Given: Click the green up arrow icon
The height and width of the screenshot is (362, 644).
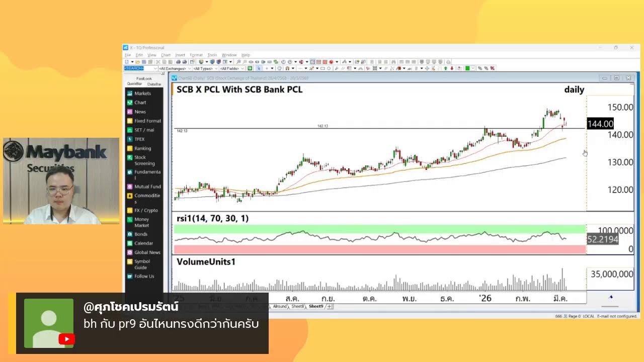Looking at the screenshot, I should coord(446,68).
